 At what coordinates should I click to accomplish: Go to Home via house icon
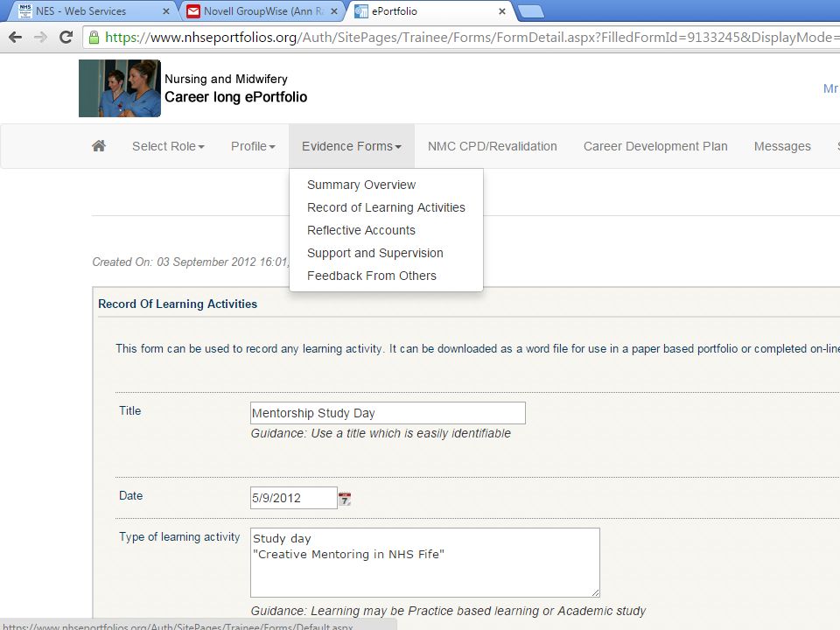tap(99, 146)
